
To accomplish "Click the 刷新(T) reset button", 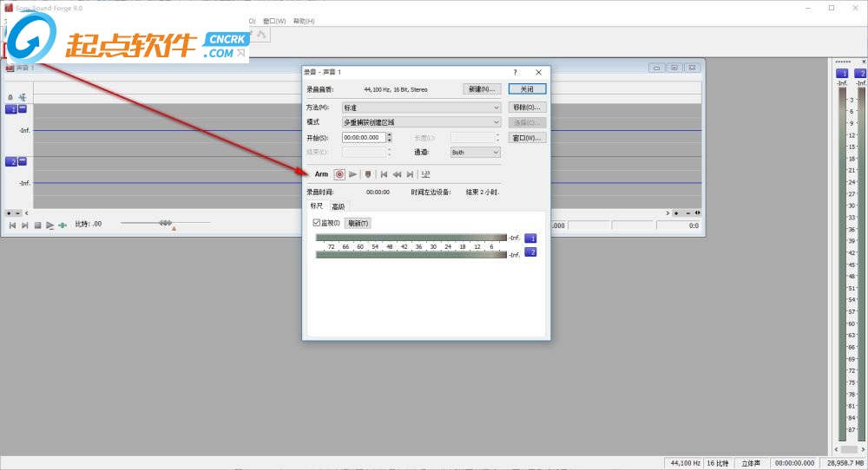I will (358, 224).
